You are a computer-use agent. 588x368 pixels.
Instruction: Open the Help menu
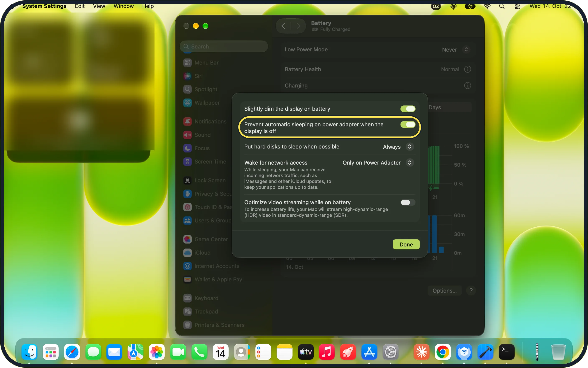pos(148,6)
